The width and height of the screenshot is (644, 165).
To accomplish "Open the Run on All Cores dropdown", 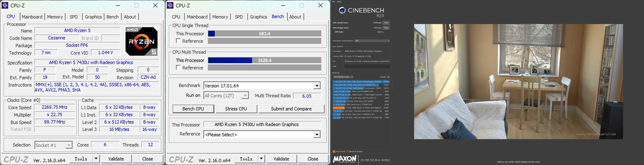I will point(245,95).
